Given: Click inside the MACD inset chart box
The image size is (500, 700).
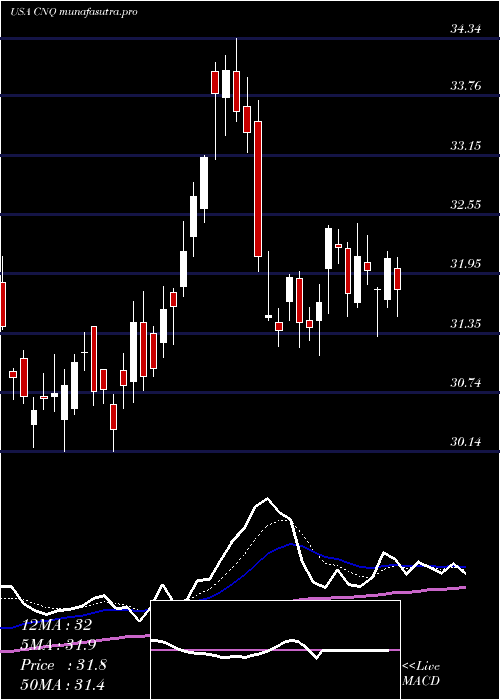Looking at the screenshot, I should pyautogui.click(x=275, y=650).
